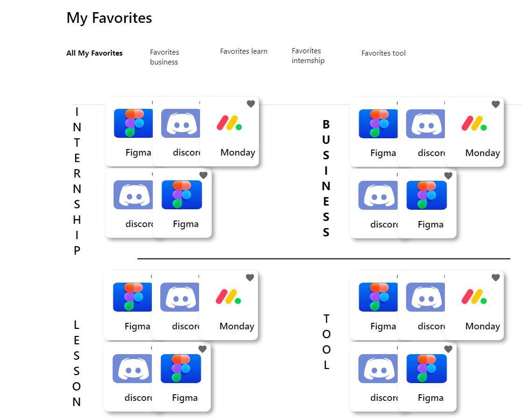Click the Monday logo in the Tool section
Image resolution: width=522 pixels, height=420 pixels.
[474, 297]
